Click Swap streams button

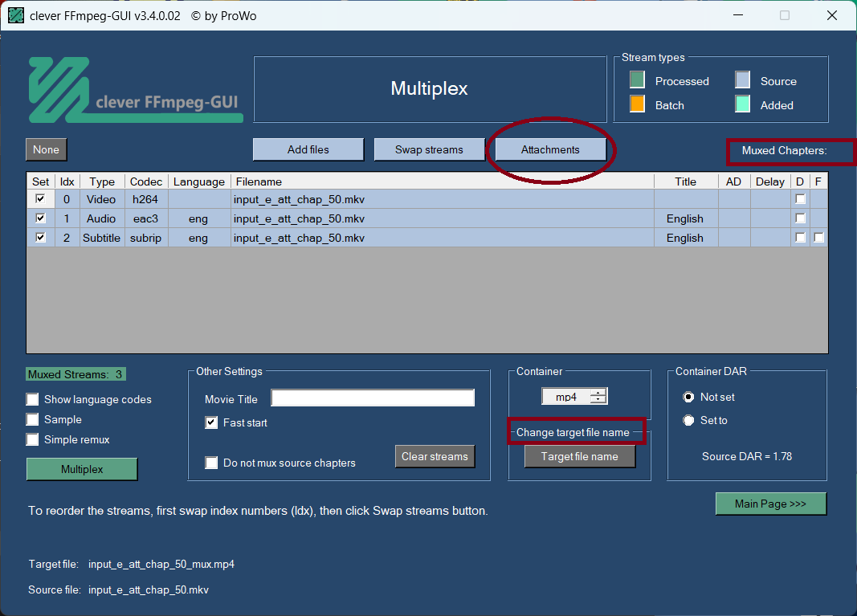coord(429,149)
